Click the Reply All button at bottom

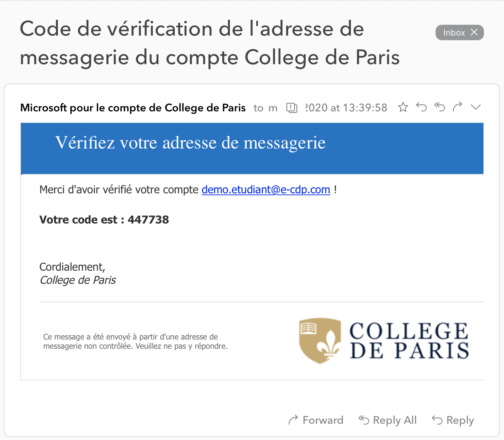(388, 420)
